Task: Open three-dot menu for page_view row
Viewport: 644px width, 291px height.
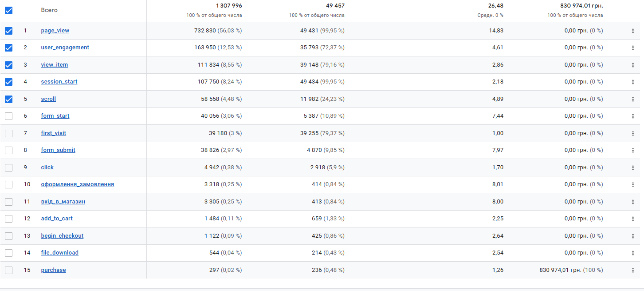Action: click(x=633, y=31)
